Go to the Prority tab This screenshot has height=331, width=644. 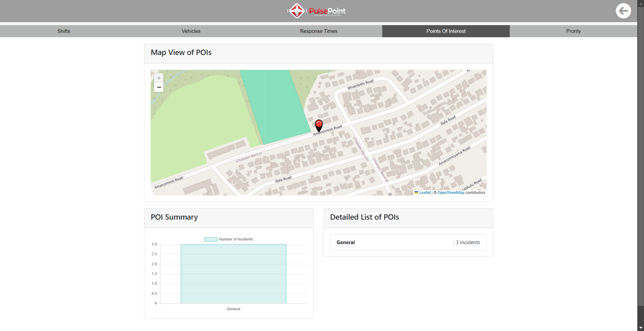coord(573,31)
